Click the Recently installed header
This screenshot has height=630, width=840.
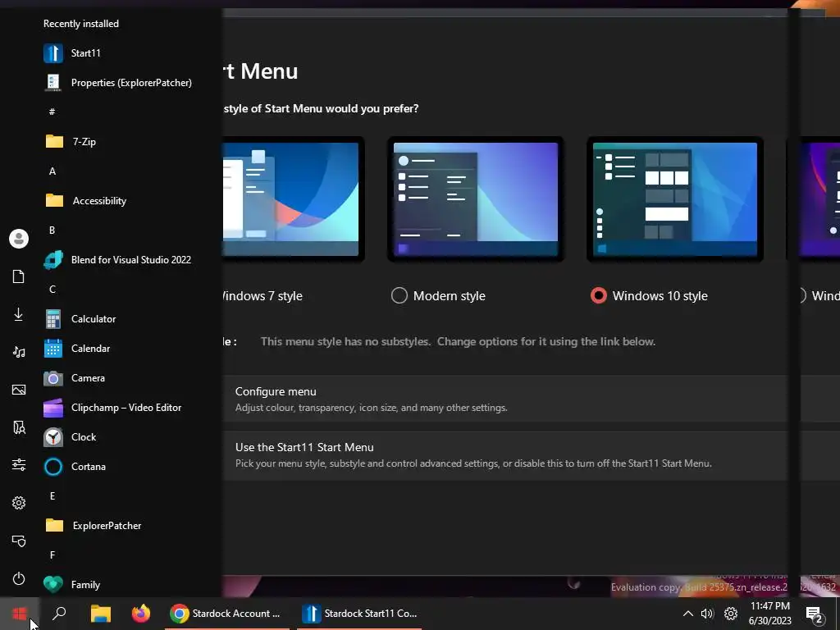tap(81, 24)
